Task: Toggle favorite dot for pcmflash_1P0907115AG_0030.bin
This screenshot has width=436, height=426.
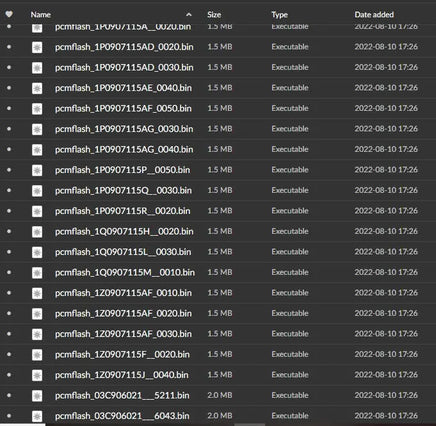Action: pos(9,129)
